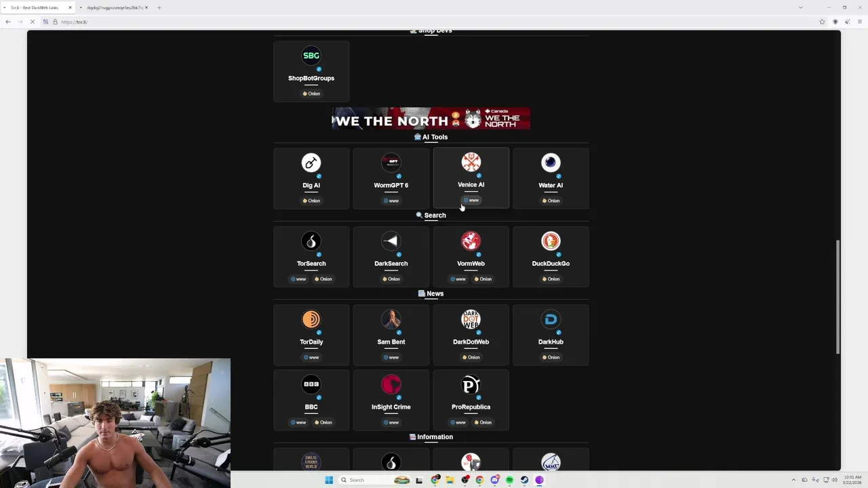Open the DarkHub D logo

pyautogui.click(x=551, y=319)
